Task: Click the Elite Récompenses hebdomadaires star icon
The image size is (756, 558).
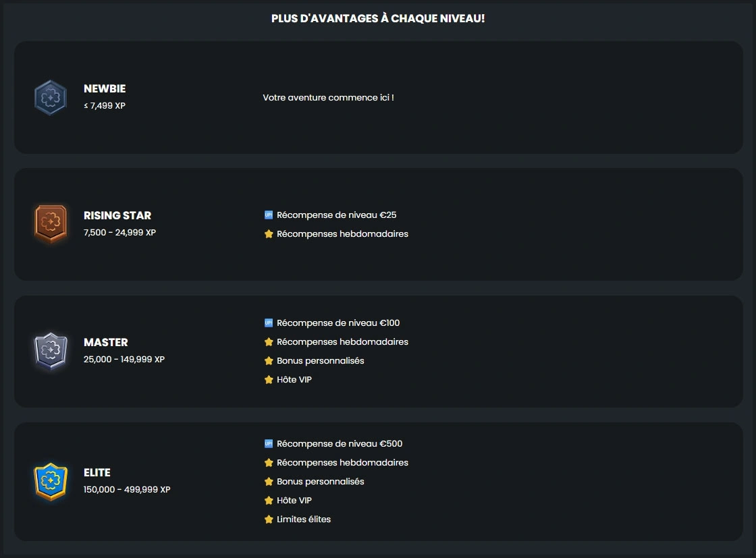Action: (x=269, y=463)
